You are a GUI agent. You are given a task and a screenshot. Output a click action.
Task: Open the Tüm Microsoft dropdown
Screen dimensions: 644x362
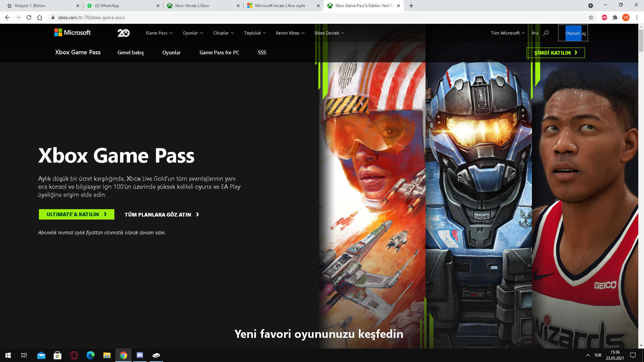tap(507, 33)
